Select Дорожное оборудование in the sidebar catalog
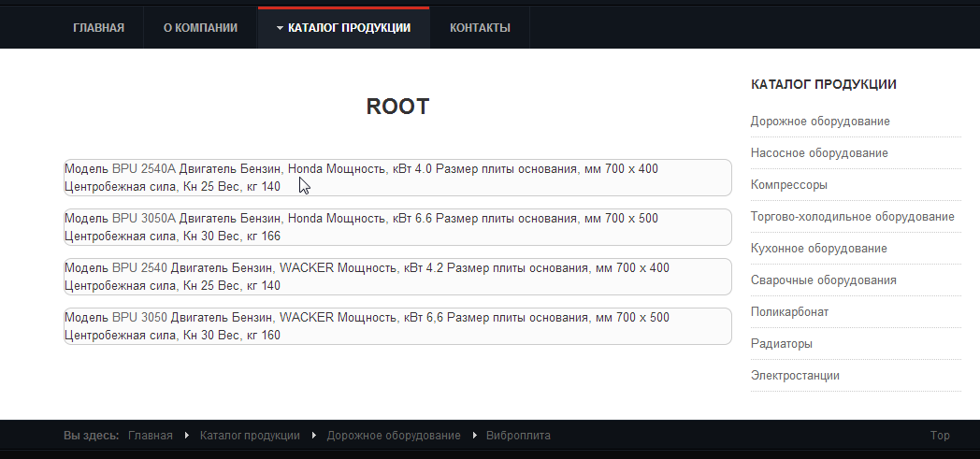 (820, 122)
